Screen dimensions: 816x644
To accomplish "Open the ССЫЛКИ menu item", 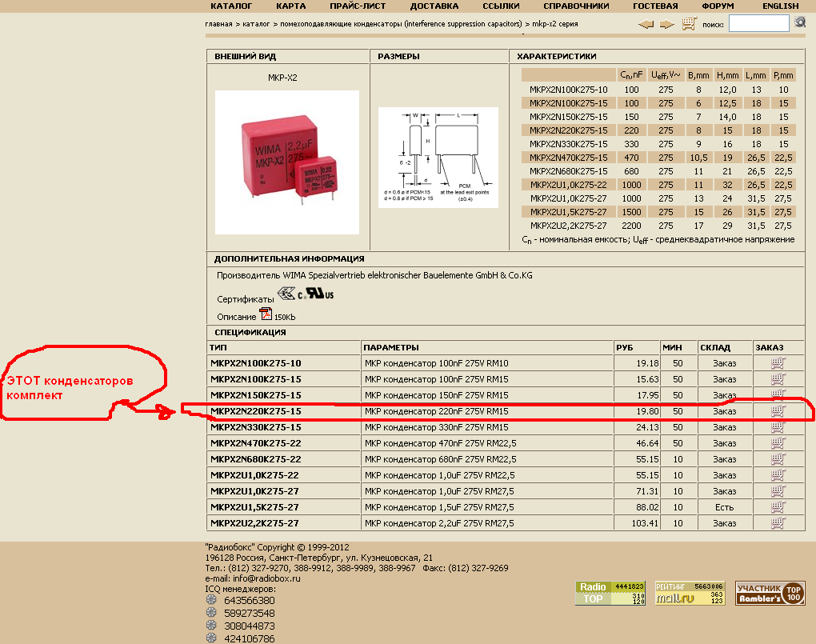I will [x=501, y=6].
